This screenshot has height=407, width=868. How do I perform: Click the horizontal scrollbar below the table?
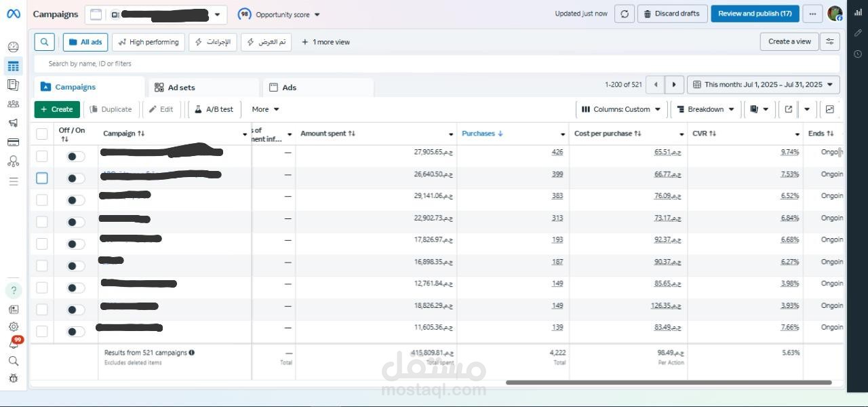coord(669,383)
